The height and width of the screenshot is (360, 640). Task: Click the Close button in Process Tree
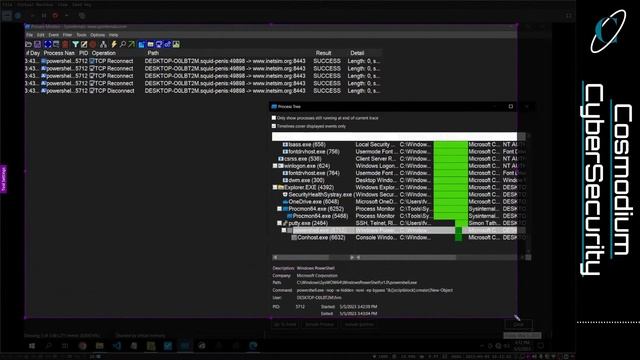tap(518, 324)
